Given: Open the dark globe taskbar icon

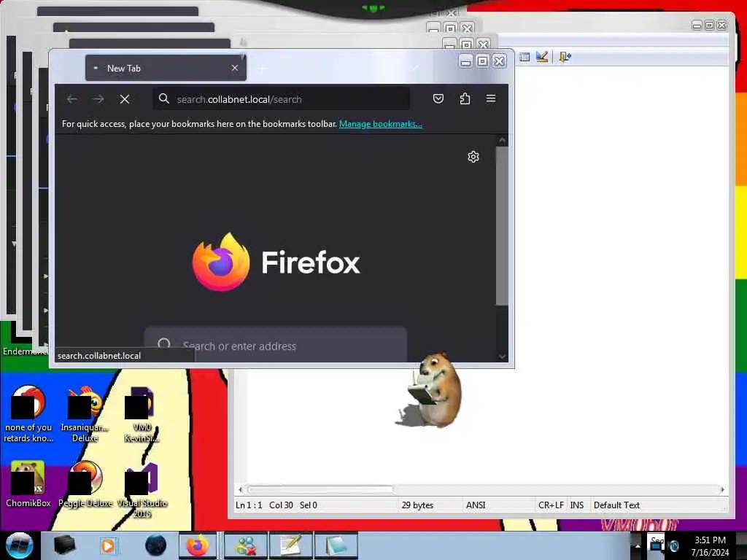Looking at the screenshot, I should [x=156, y=545].
